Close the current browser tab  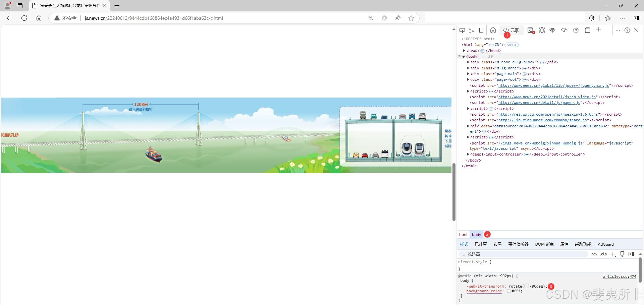click(x=105, y=6)
